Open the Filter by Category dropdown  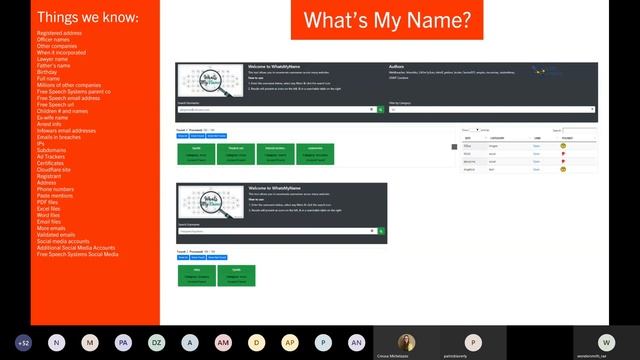tap(492, 109)
